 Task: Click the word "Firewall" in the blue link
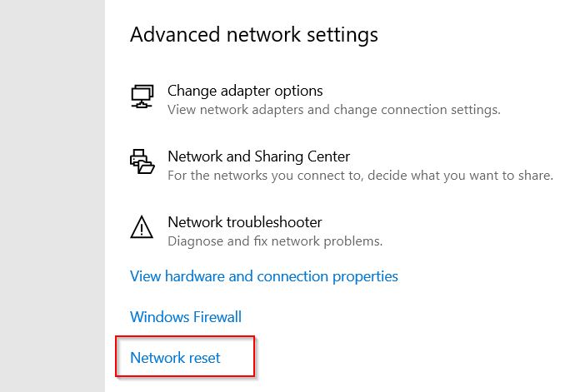coord(217,317)
